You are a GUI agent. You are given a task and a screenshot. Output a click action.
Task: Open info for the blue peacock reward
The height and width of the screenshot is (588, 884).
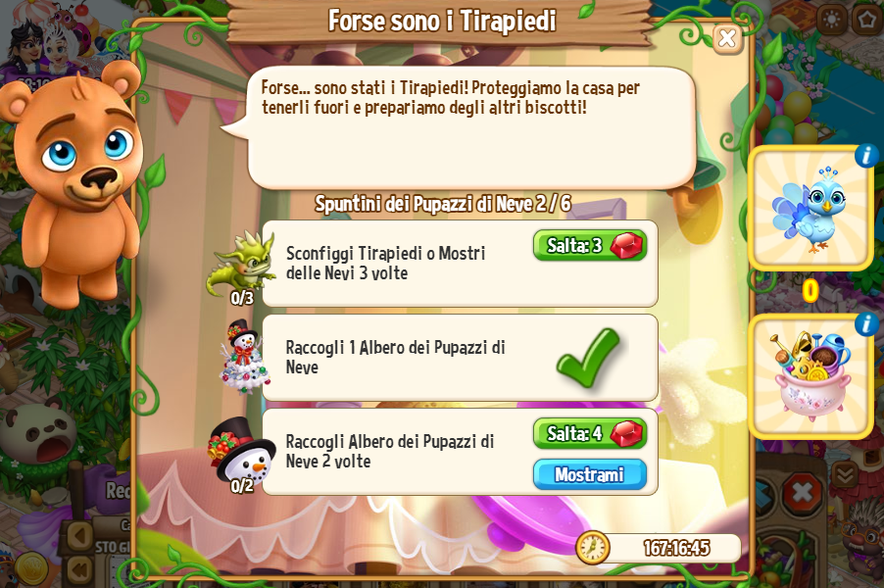(866, 154)
